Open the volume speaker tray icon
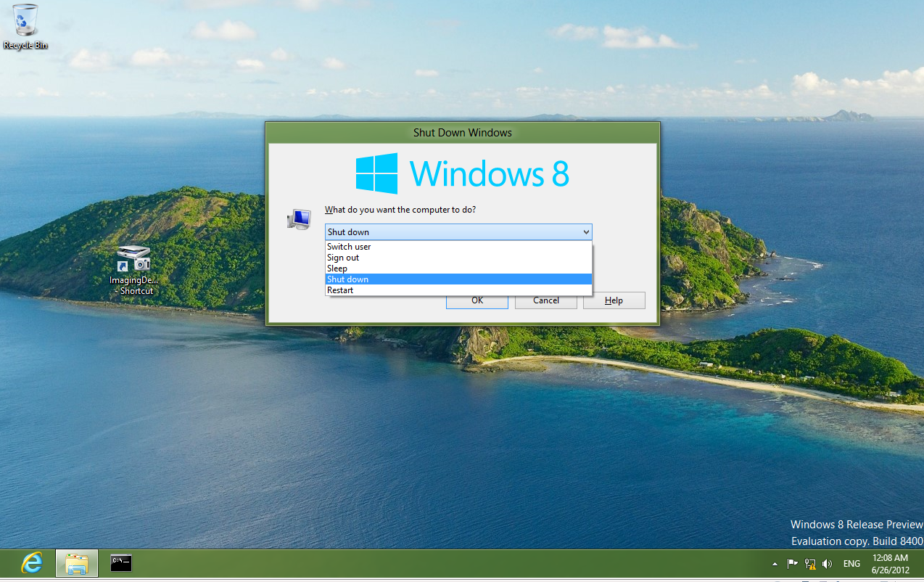924x582 pixels. [827, 563]
